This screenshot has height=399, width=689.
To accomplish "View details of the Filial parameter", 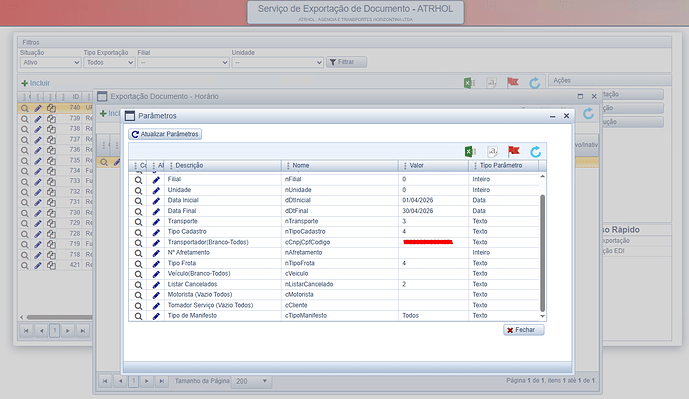I will click(x=138, y=180).
